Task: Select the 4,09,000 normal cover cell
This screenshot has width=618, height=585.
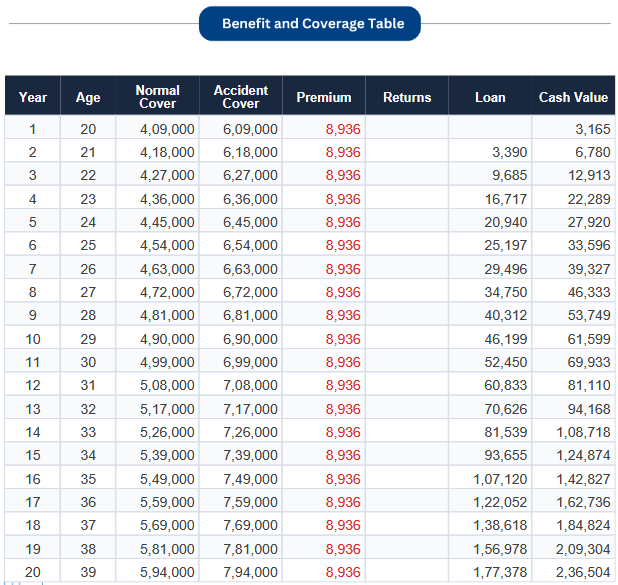Action: (x=167, y=129)
